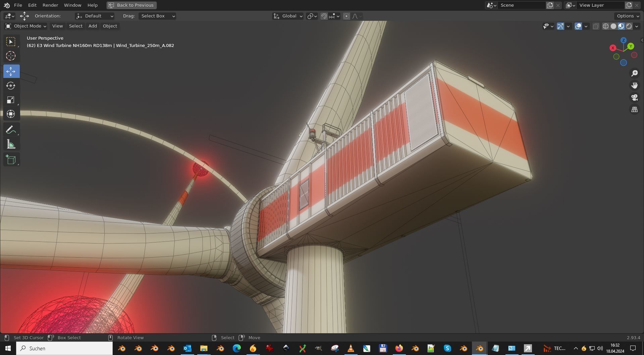This screenshot has height=355, width=644.
Task: Toggle X-ray mode
Action: [x=596, y=26]
